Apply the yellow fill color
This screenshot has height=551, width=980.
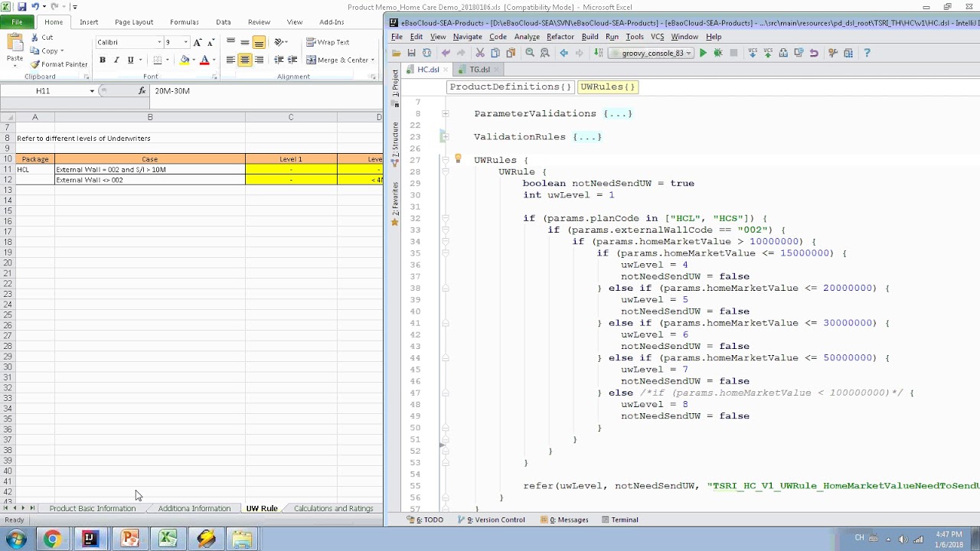tap(184, 60)
